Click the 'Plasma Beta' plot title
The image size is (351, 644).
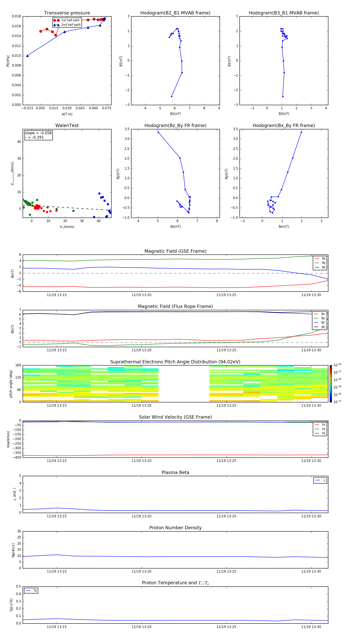[x=175, y=473]
